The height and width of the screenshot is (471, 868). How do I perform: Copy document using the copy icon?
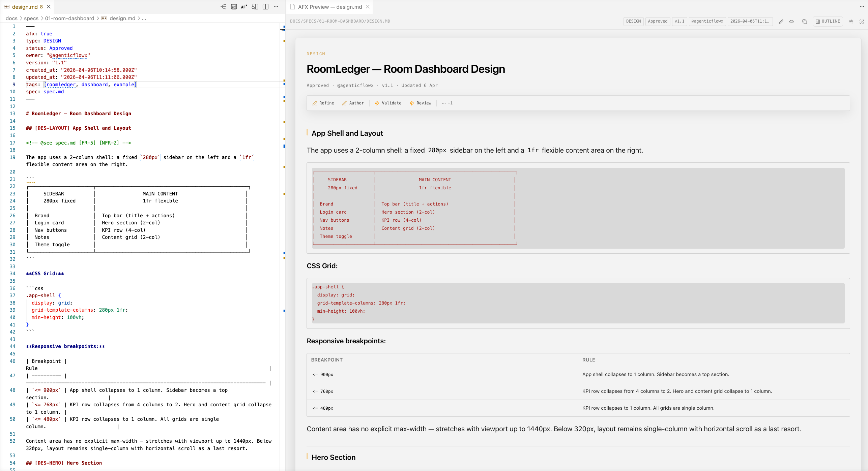[x=804, y=21]
